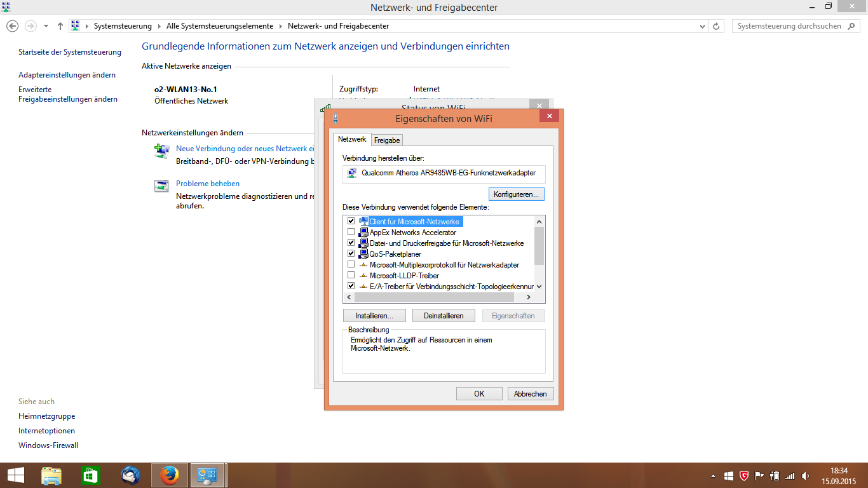Viewport: 868px width, 488px height.
Task: Expand chevron after Alle Systemsteuerungselemente
Action: (281, 26)
